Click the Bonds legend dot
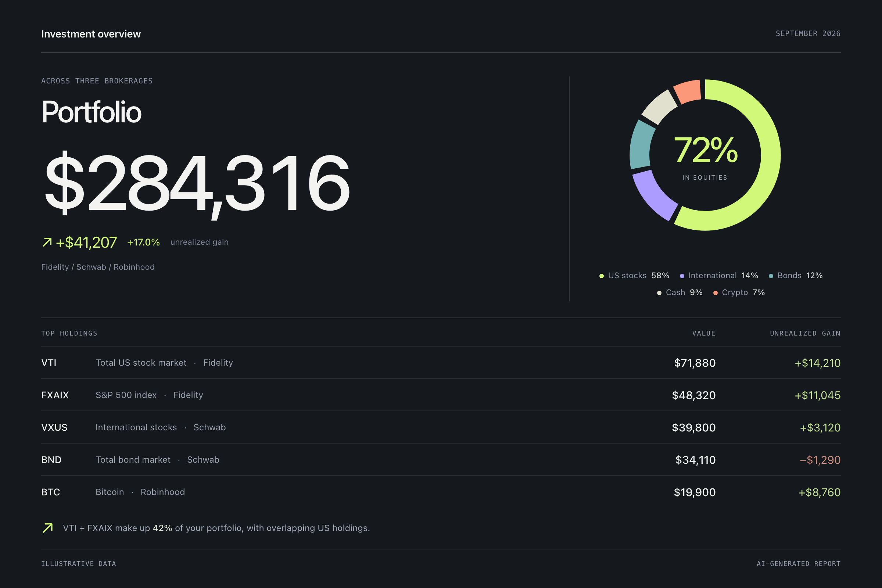The width and height of the screenshot is (882, 588). (x=771, y=276)
